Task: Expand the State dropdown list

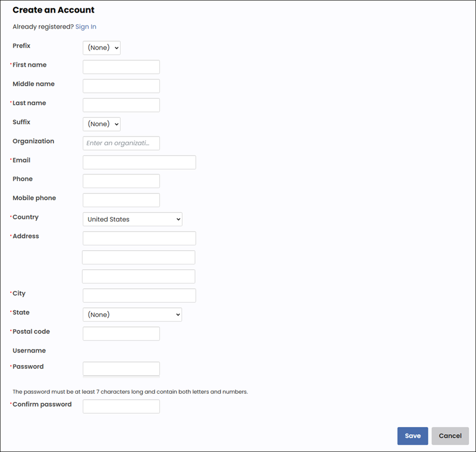Action: click(x=132, y=314)
